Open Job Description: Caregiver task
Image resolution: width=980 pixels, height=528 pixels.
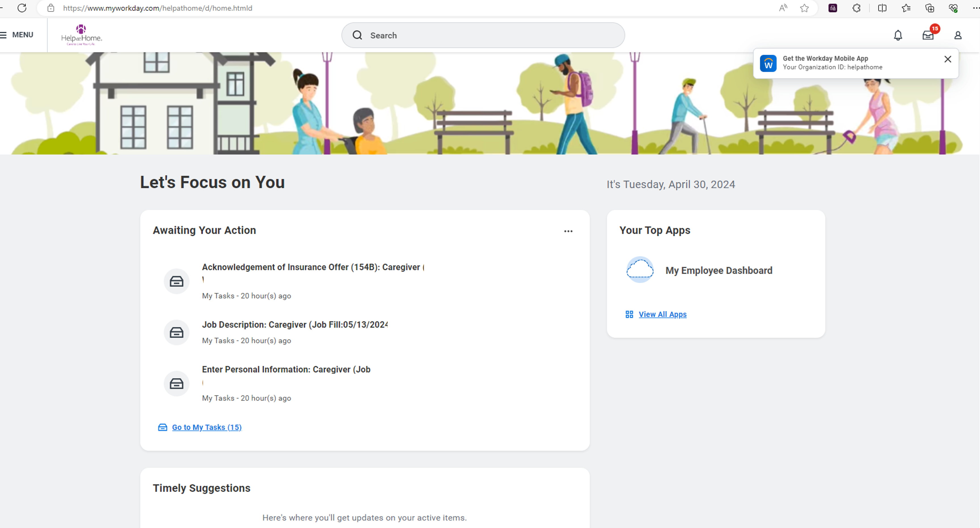point(294,324)
